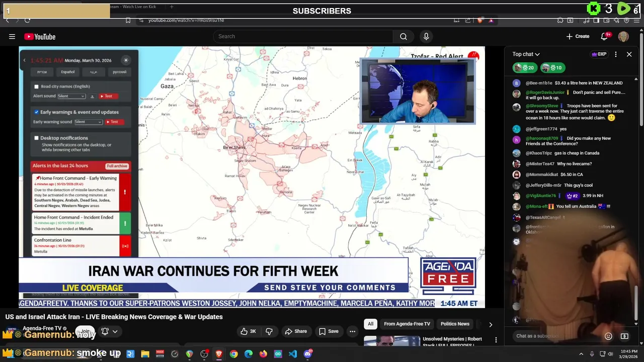Expand the Top chat mode dropdown
644x362 pixels.
[526, 54]
